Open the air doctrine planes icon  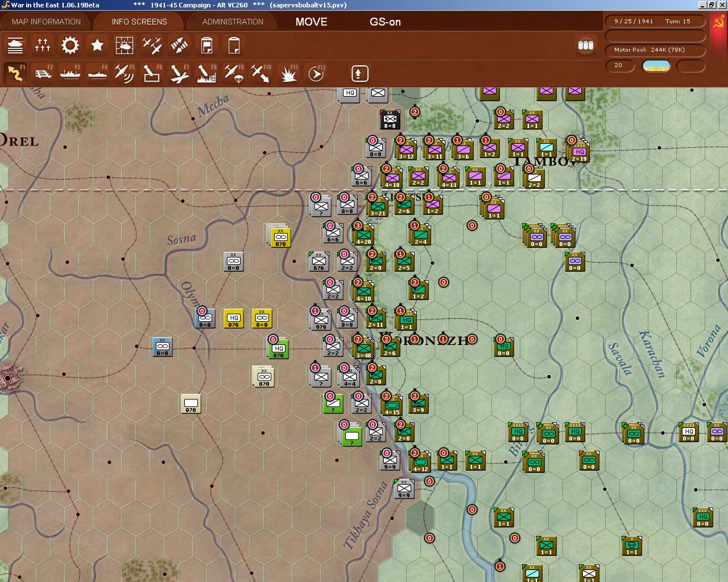152,45
